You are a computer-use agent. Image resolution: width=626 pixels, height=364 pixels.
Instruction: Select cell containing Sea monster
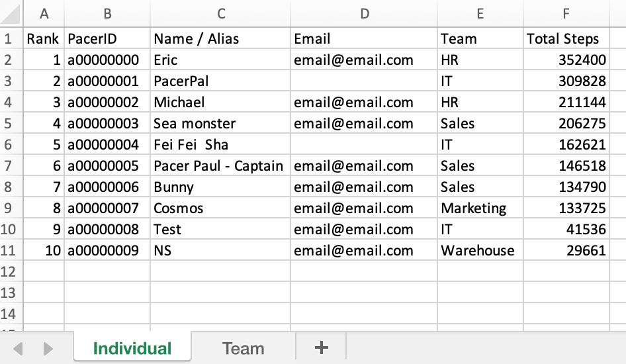[220, 123]
